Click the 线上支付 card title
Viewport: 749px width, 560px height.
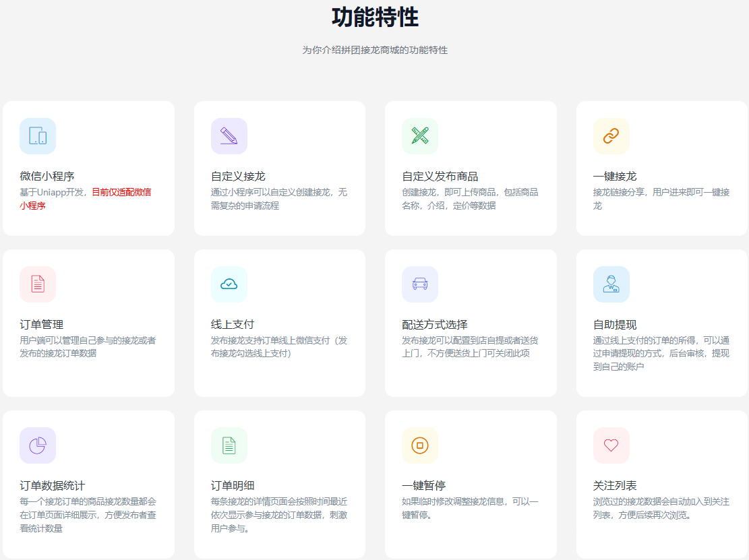233,324
